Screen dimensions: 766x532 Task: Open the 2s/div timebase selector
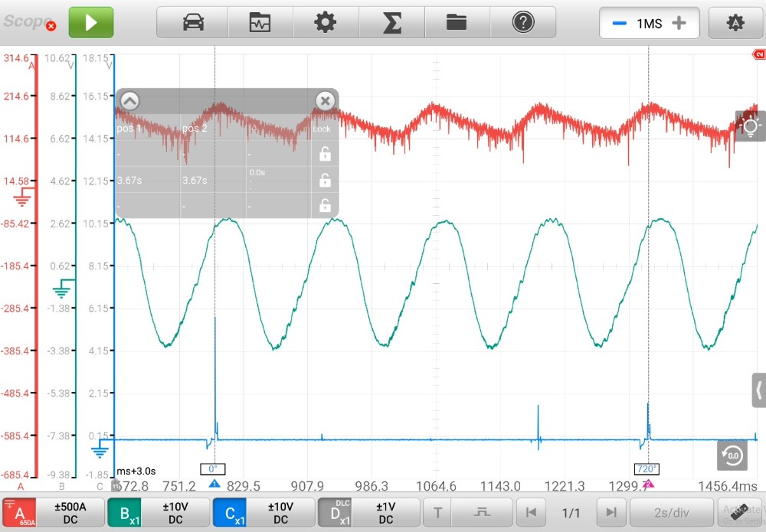click(669, 512)
